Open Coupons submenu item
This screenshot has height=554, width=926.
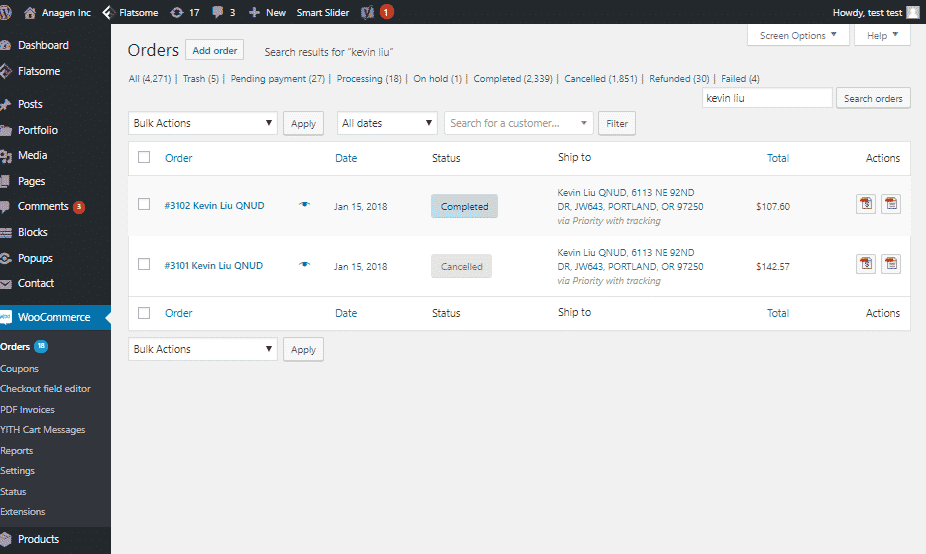19,369
